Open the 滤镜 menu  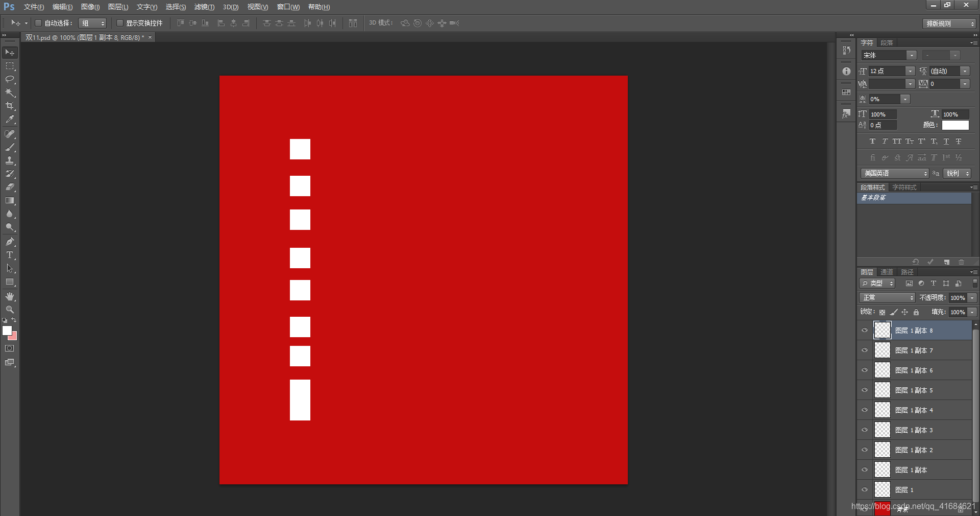click(x=204, y=7)
